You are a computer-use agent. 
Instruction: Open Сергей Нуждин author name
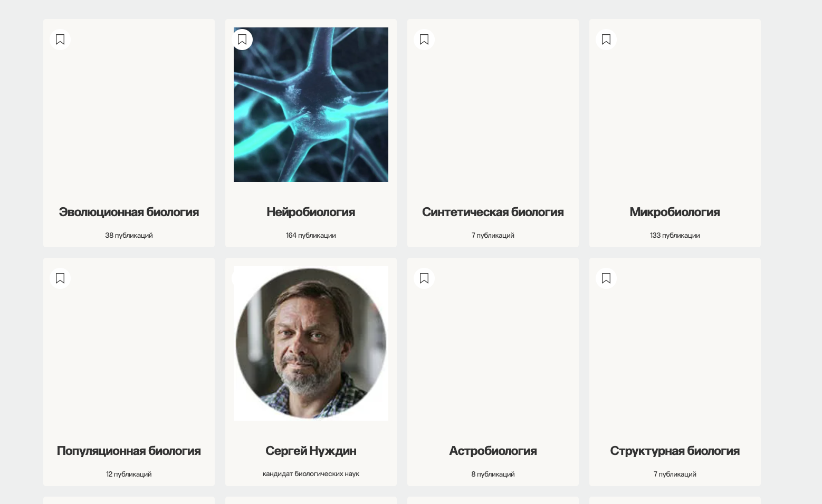pyautogui.click(x=311, y=451)
